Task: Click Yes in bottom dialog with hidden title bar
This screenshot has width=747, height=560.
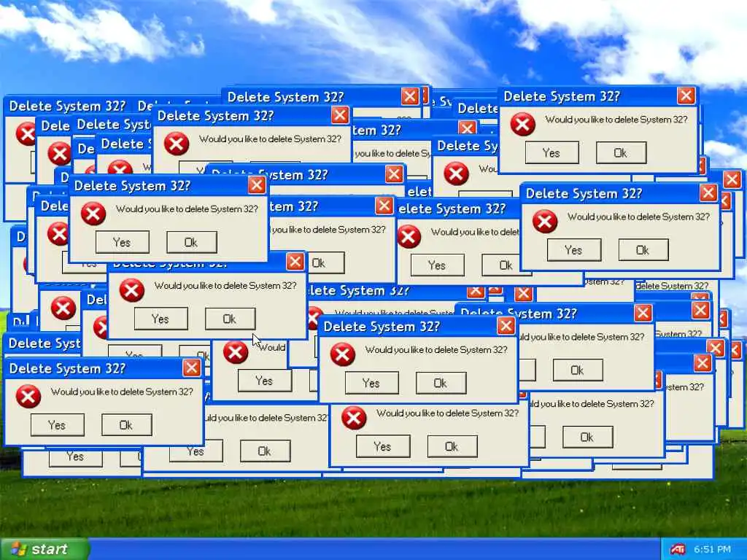Action: [382, 446]
